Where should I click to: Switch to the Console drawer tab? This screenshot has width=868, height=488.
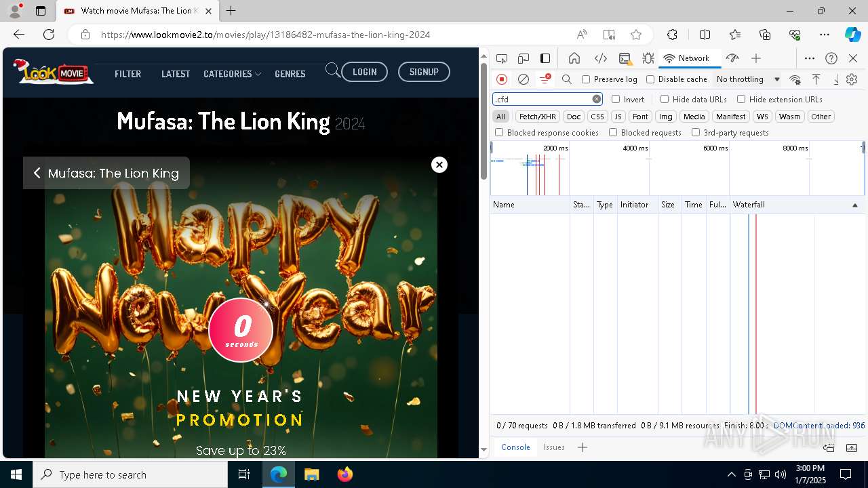pyautogui.click(x=515, y=447)
